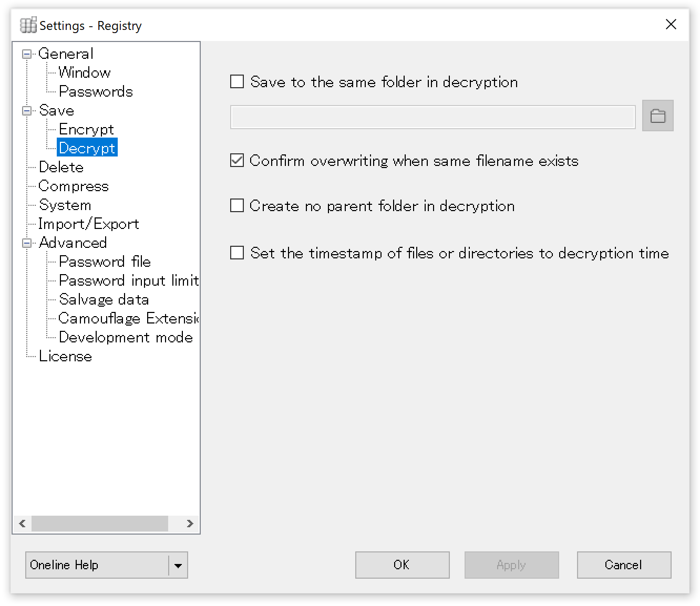
Task: Close the Settings dialog window
Action: [x=671, y=25]
